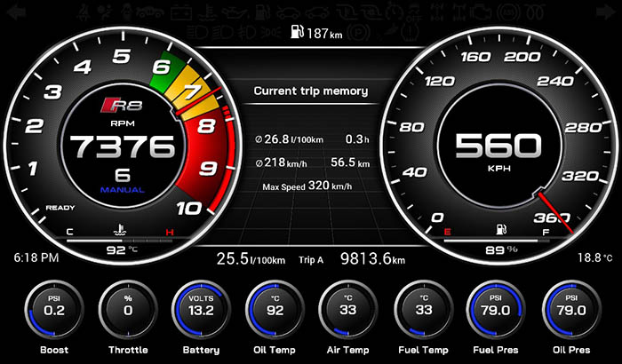Image resolution: width=622 pixels, height=364 pixels.
Task: Tap the 187 km fuel range value
Action: click(x=325, y=33)
